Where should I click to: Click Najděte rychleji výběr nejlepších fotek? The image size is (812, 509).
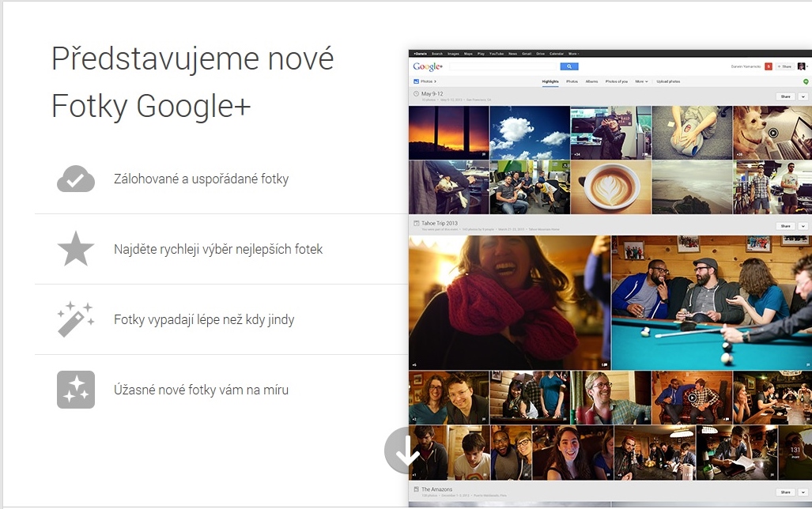click(218, 249)
